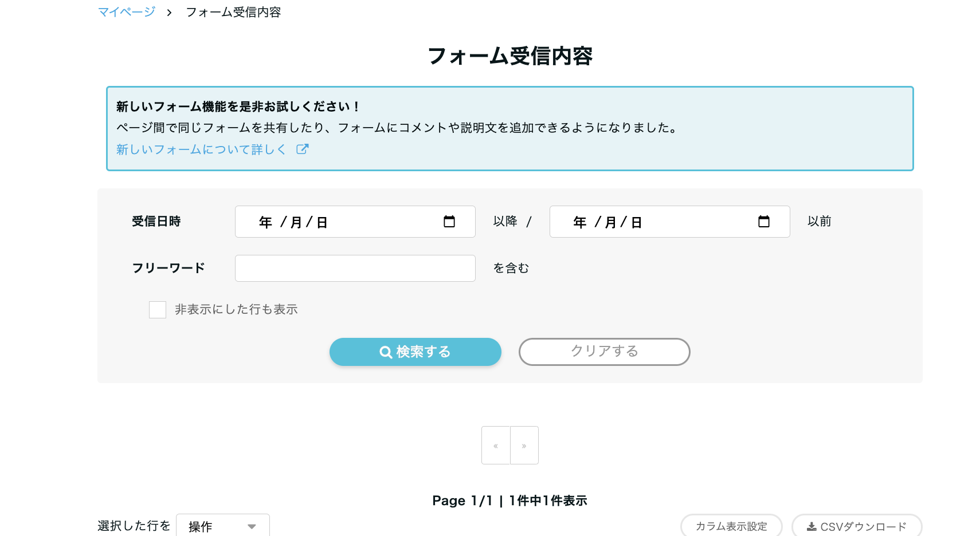Click the external-link icon beside 新しいフォームについて詳しく
This screenshot has height=536, width=980.
[303, 149]
